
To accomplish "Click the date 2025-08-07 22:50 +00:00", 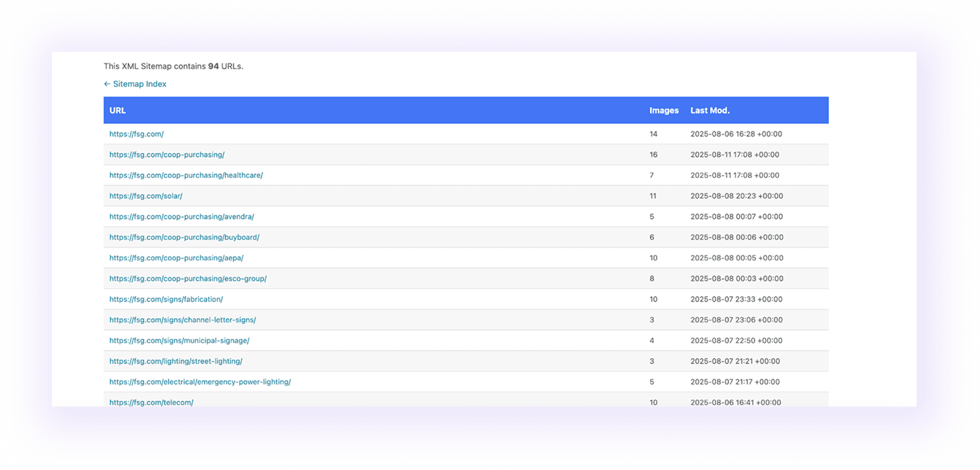I will coord(736,341).
